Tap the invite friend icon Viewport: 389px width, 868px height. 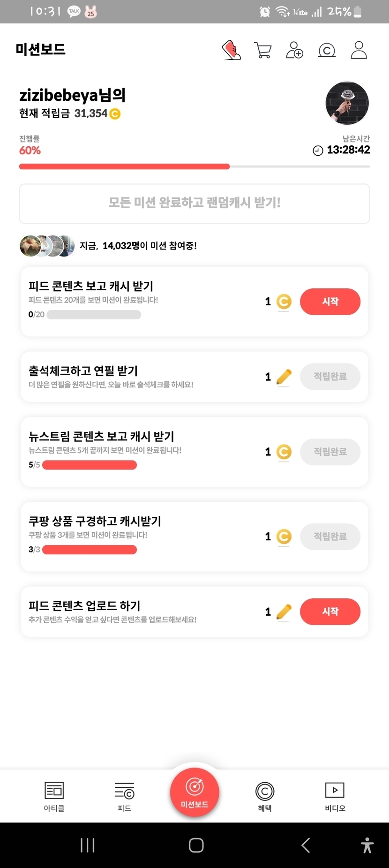coord(294,50)
